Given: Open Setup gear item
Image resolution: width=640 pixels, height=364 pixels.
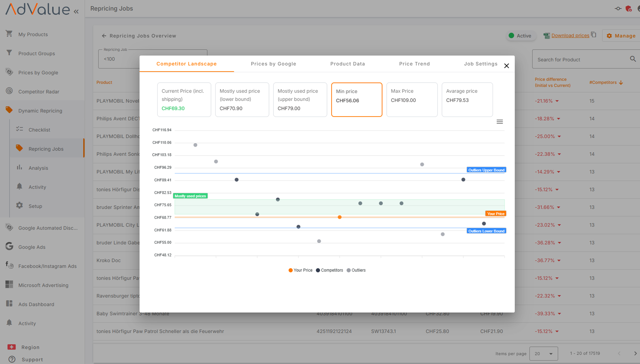Looking at the screenshot, I should pos(35,206).
